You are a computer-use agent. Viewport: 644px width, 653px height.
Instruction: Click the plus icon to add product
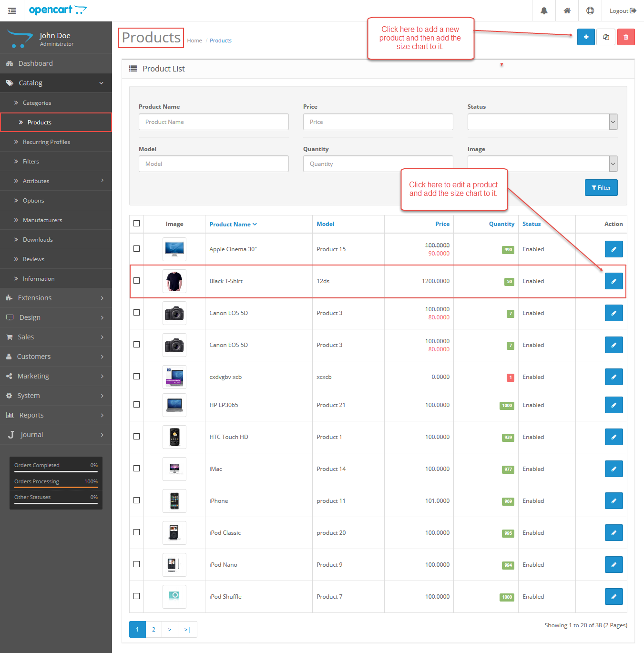point(586,37)
